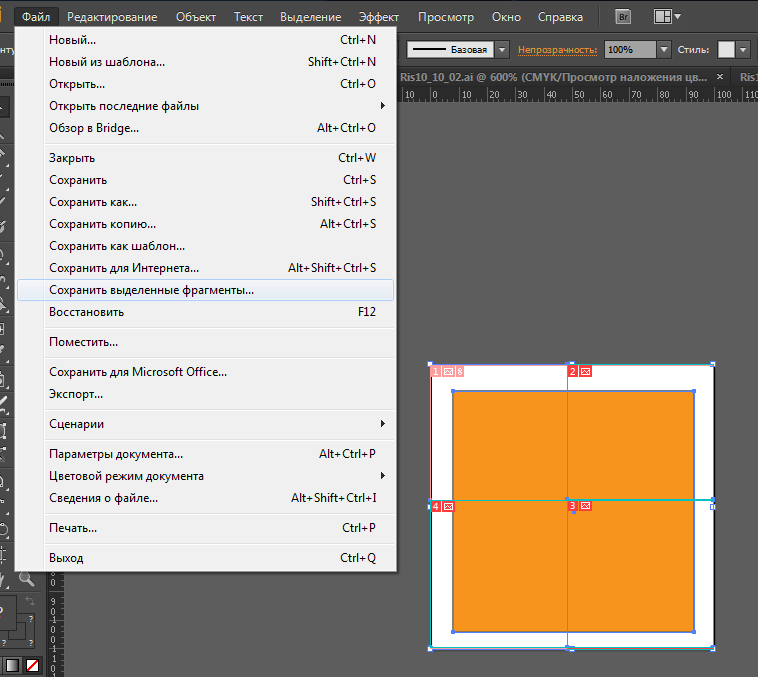The image size is (758, 677).
Task: Expand Открыть последние файлы submenu
Action: coord(205,106)
